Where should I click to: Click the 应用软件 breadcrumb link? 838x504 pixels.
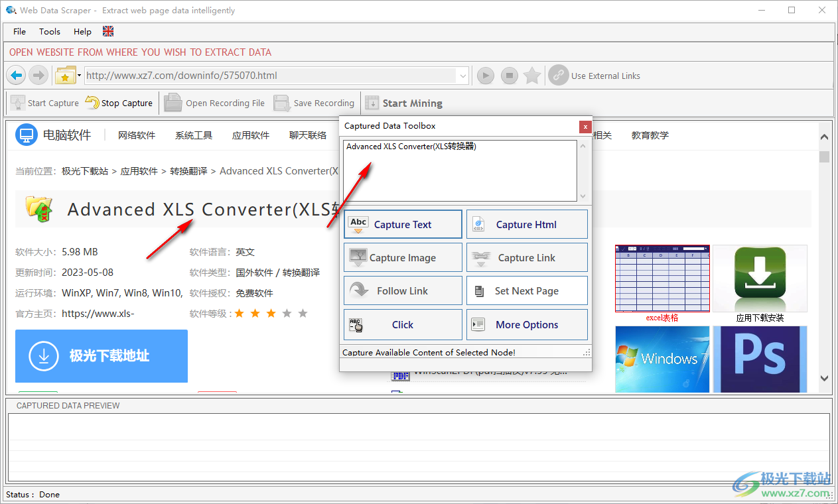pos(139,171)
